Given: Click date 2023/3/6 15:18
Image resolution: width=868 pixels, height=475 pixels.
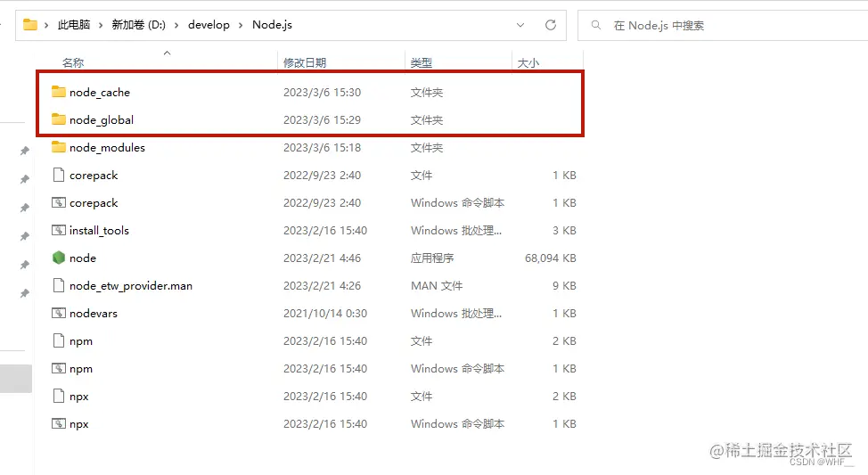Looking at the screenshot, I should point(322,147).
